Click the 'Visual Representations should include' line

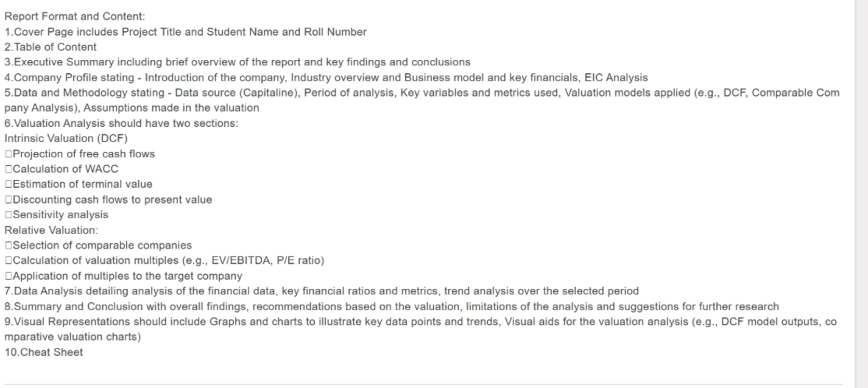[421, 329]
